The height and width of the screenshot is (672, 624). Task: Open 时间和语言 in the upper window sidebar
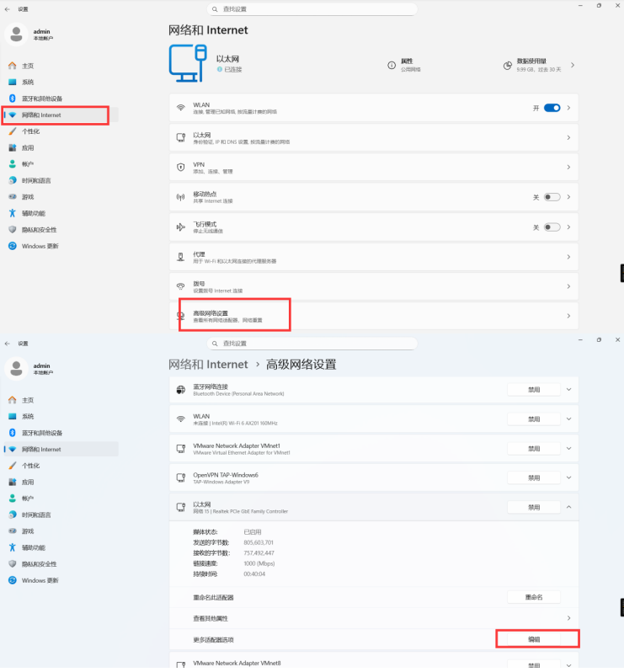click(61, 180)
